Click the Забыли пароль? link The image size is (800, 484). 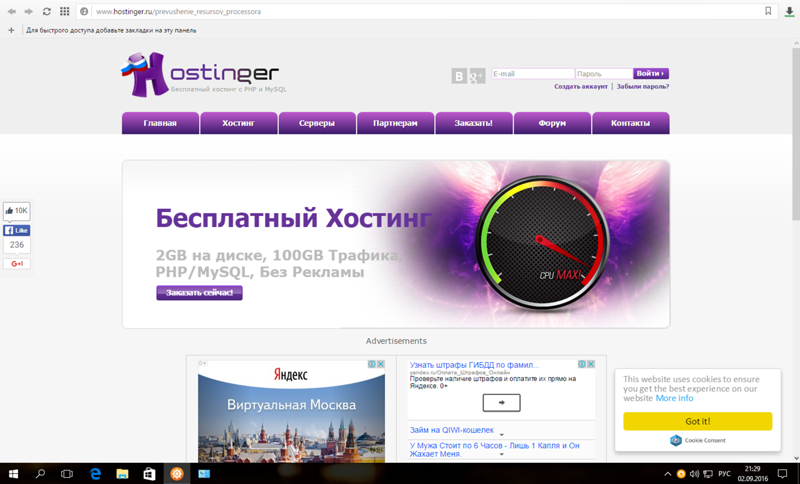click(643, 87)
